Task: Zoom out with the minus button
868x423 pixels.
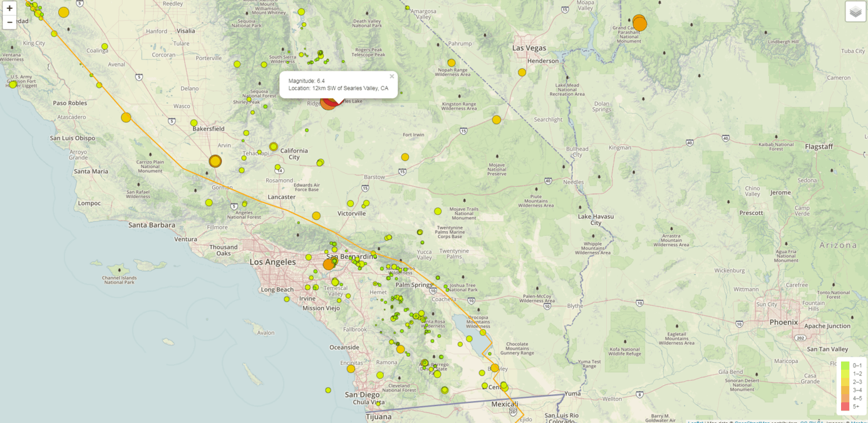Action: 9,23
